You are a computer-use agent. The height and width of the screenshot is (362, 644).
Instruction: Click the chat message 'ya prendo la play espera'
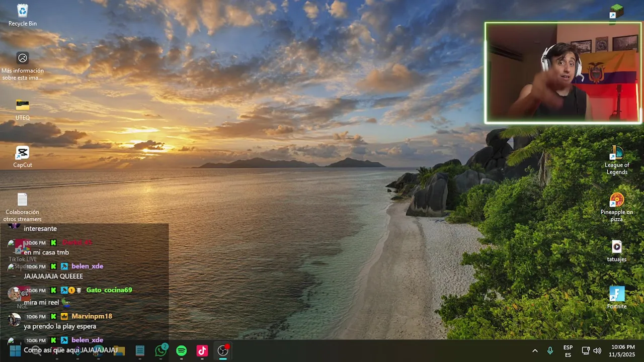pyautogui.click(x=60, y=326)
